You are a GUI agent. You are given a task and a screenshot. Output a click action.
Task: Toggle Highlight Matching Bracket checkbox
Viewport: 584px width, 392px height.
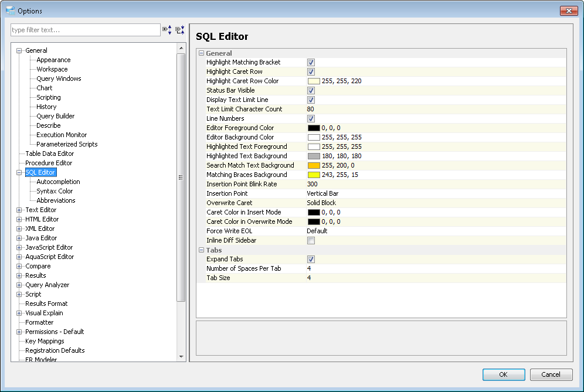(x=311, y=63)
